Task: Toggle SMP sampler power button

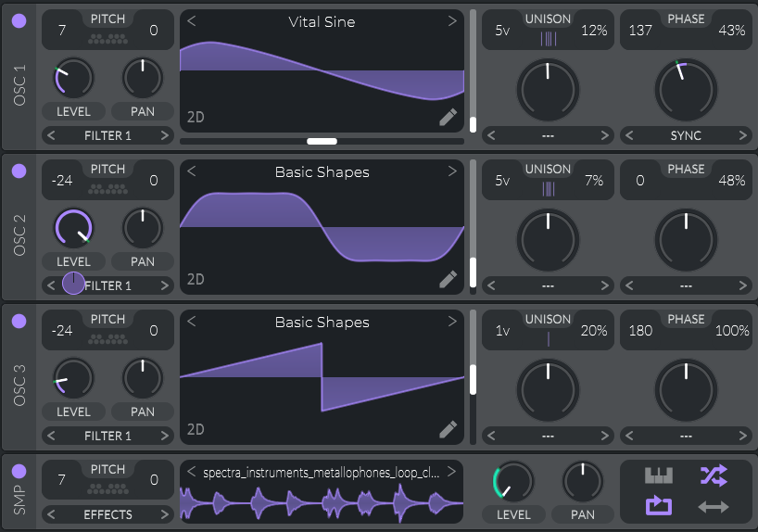Action: coord(19,471)
